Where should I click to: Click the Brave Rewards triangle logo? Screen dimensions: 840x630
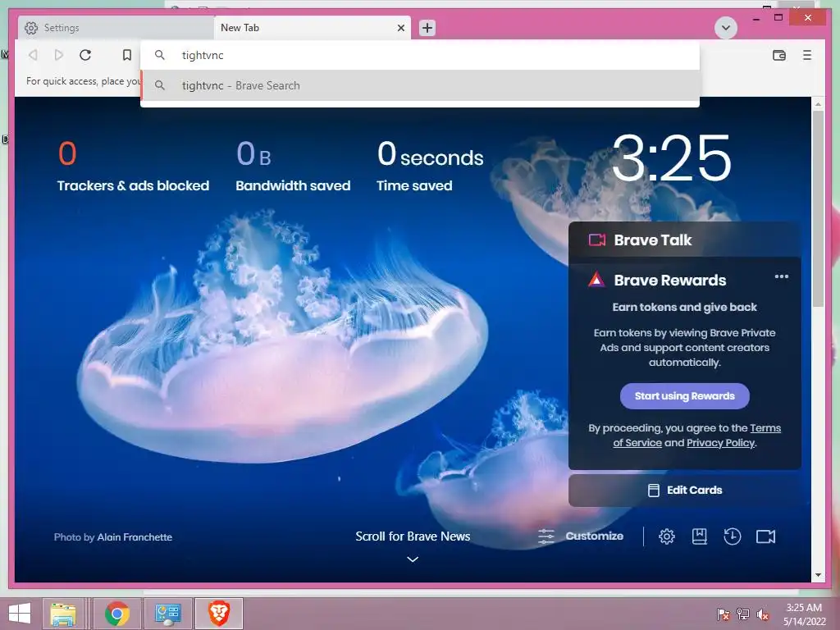pos(596,280)
